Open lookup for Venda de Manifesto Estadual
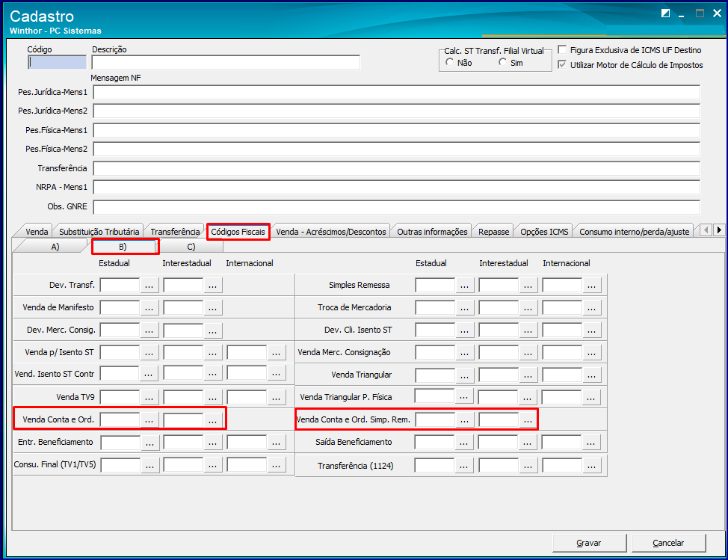Image resolution: width=728 pixels, height=560 pixels. coord(149,308)
